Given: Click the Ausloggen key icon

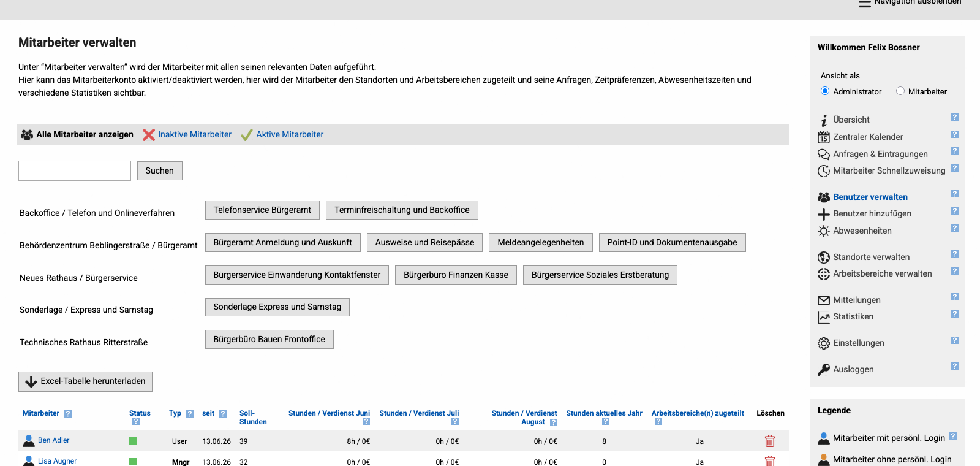Looking at the screenshot, I should pyautogui.click(x=824, y=370).
